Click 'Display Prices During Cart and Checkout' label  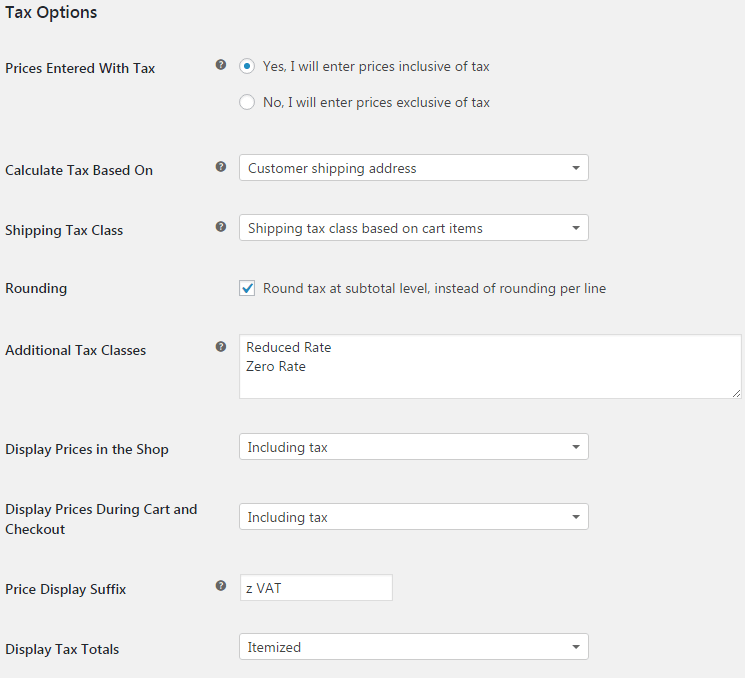(x=101, y=519)
